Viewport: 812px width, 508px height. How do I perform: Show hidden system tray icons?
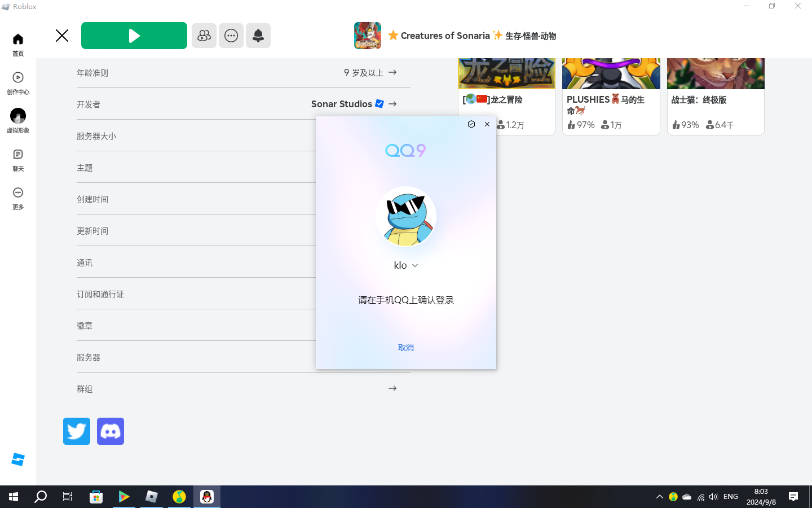pos(659,497)
